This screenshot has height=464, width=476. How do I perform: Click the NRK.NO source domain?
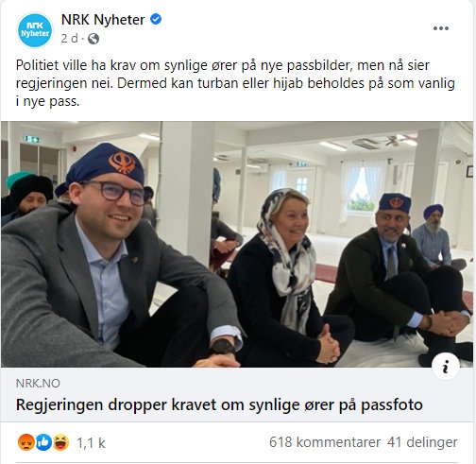(x=38, y=384)
